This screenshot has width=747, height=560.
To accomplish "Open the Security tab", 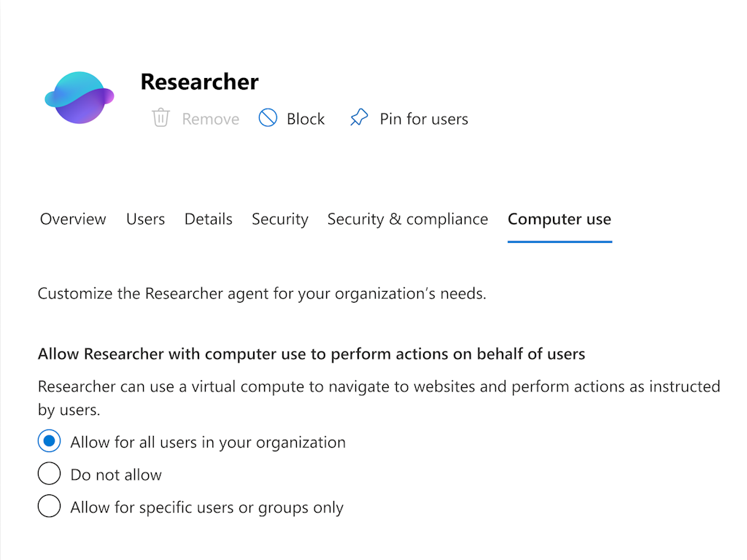I will (x=279, y=219).
